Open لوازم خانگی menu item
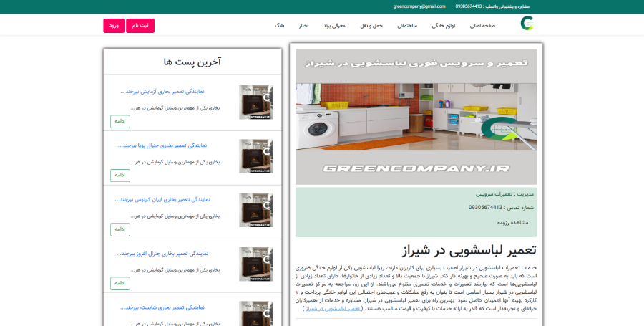 pos(443,26)
